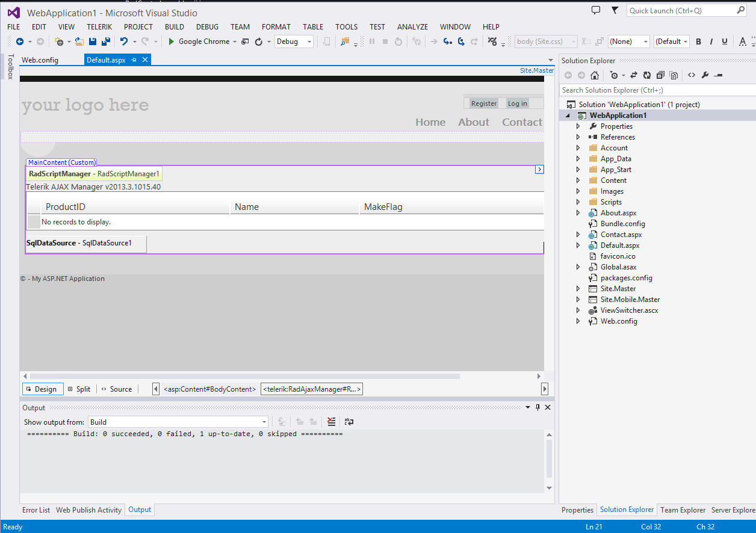756x533 pixels.
Task: Undo the last action via toolbar
Action: 124,42
